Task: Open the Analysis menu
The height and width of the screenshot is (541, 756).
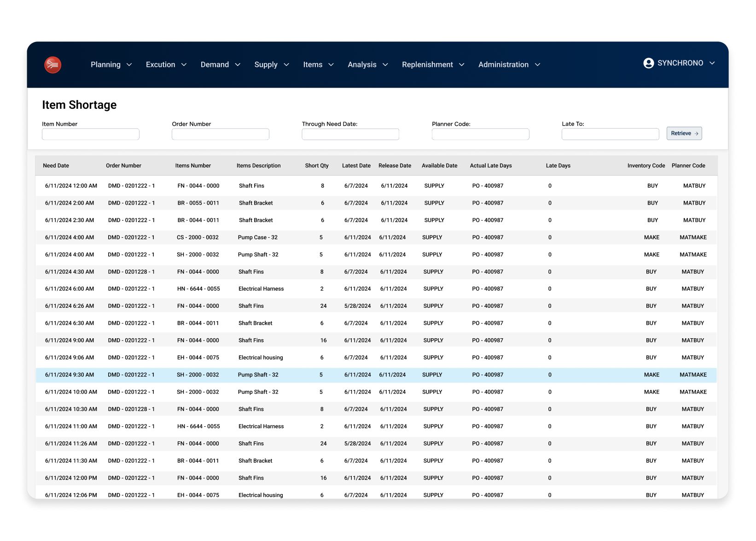Action: pos(362,65)
